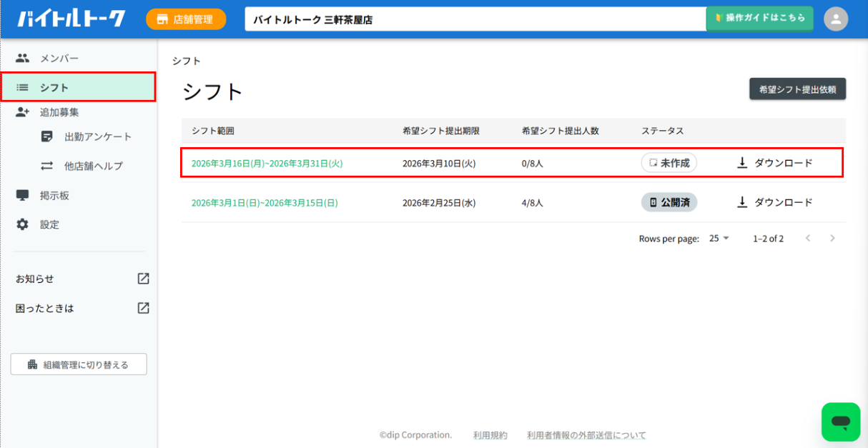Click the store name field 三軒茶屋店
868x448 pixels.
475,19
